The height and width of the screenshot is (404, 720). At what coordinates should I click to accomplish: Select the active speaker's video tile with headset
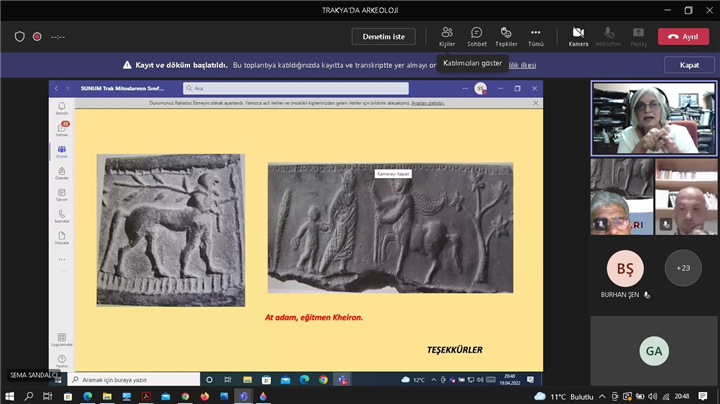[653, 118]
